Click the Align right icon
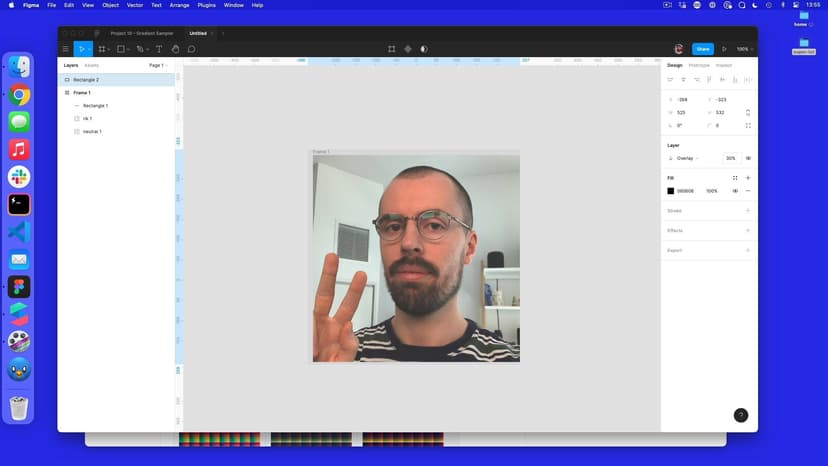 (697, 80)
